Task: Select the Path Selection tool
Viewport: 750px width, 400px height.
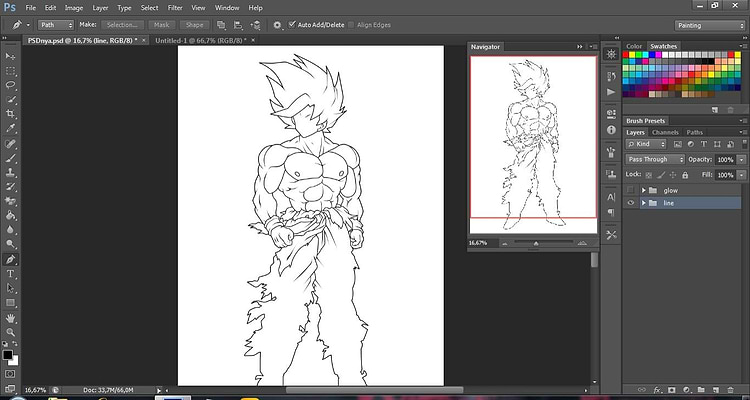Action: [10, 288]
